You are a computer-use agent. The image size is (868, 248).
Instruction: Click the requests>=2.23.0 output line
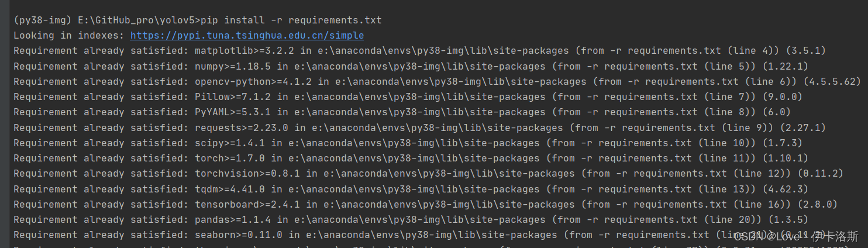419,128
